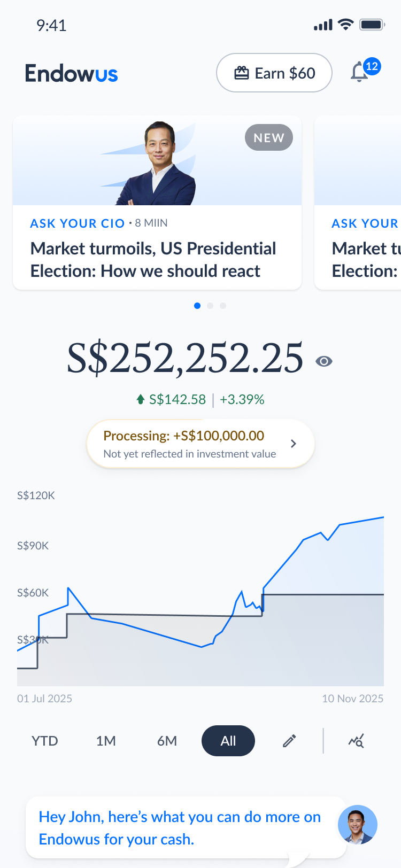This screenshot has width=401, height=868.
Task: Tap the green gain arrow icon
Action: click(x=141, y=399)
